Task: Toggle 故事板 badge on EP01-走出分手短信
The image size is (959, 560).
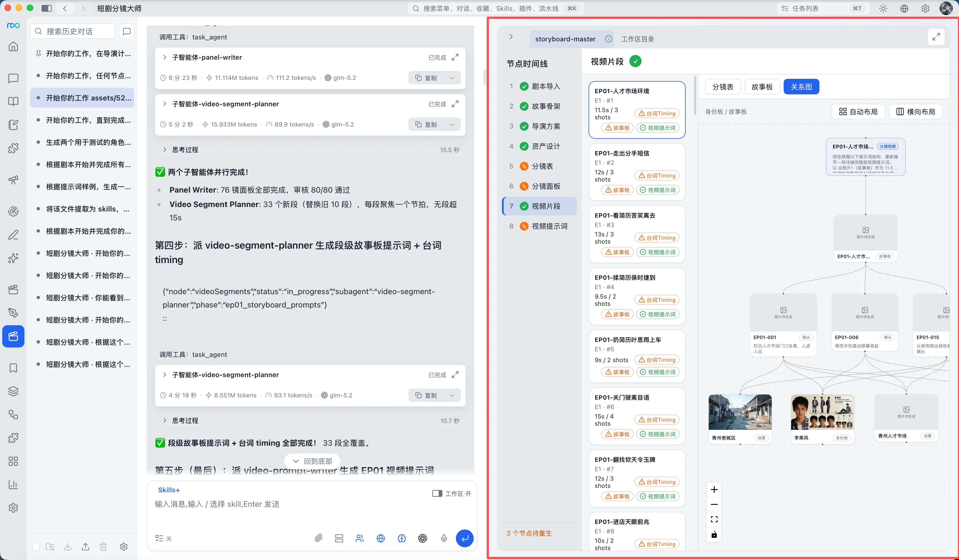Action: [x=617, y=190]
